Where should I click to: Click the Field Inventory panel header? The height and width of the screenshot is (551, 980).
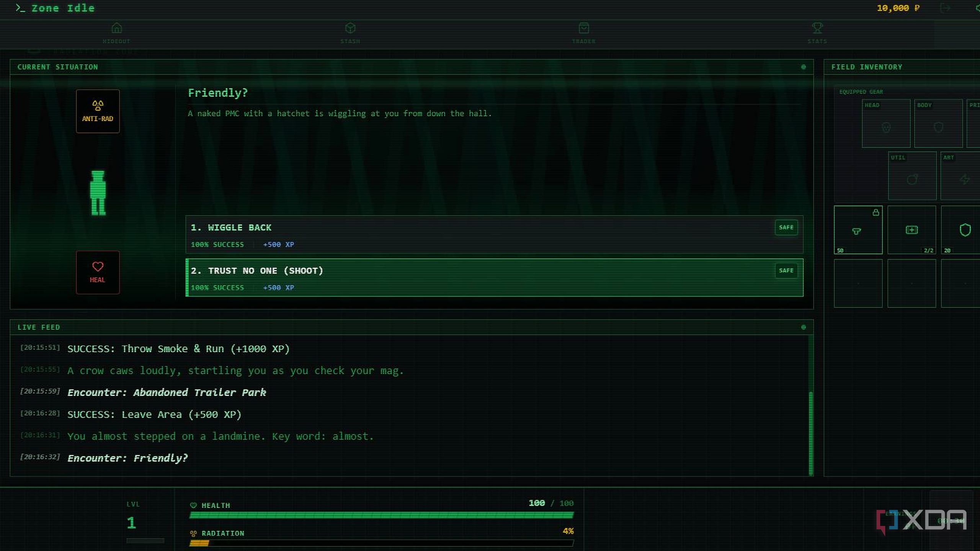pos(902,67)
